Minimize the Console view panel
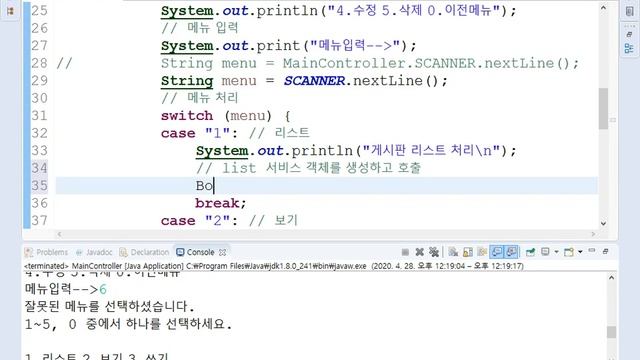The height and width of the screenshot is (360, 640). click(592, 251)
